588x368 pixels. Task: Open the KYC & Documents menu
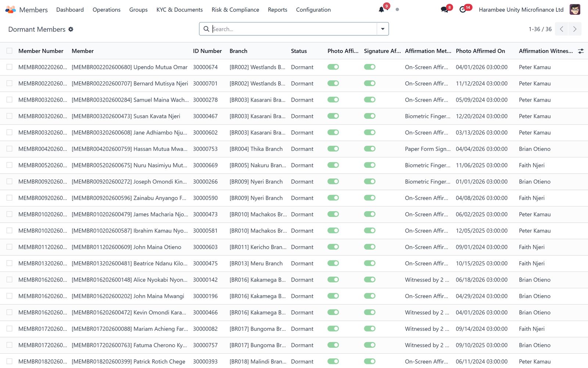tap(180, 10)
